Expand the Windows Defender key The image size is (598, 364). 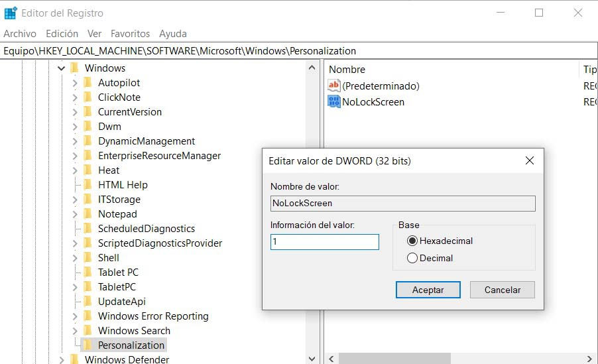pos(62,359)
